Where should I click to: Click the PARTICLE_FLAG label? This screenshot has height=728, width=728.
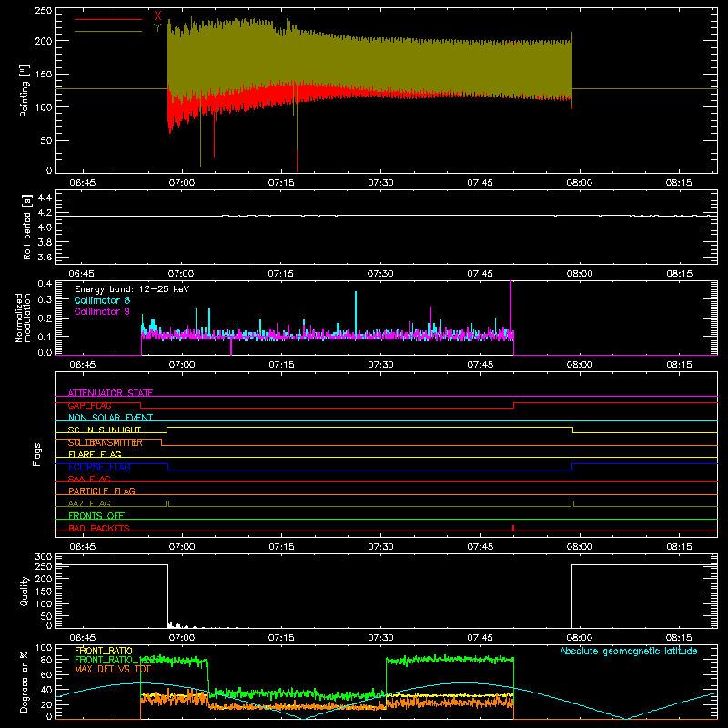click(x=102, y=490)
